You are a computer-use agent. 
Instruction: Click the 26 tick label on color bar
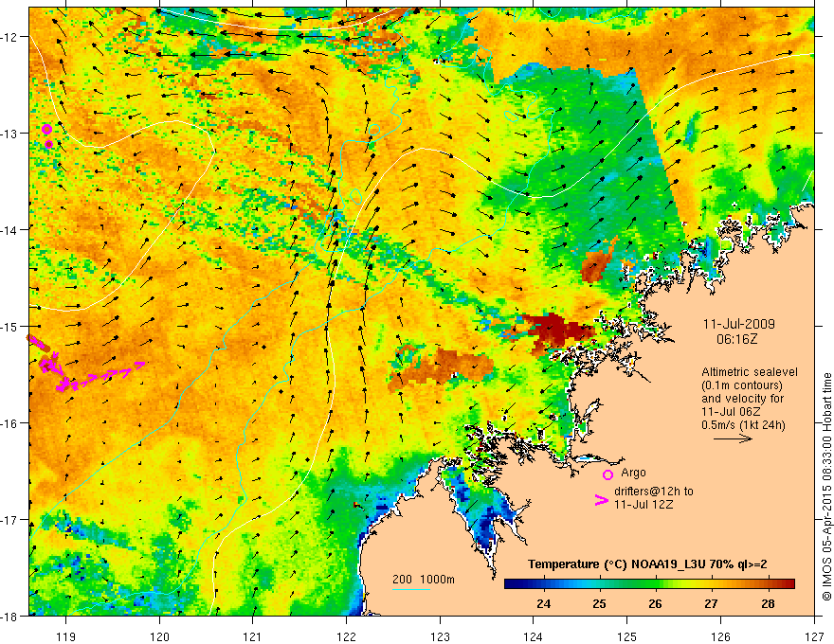[655, 604]
